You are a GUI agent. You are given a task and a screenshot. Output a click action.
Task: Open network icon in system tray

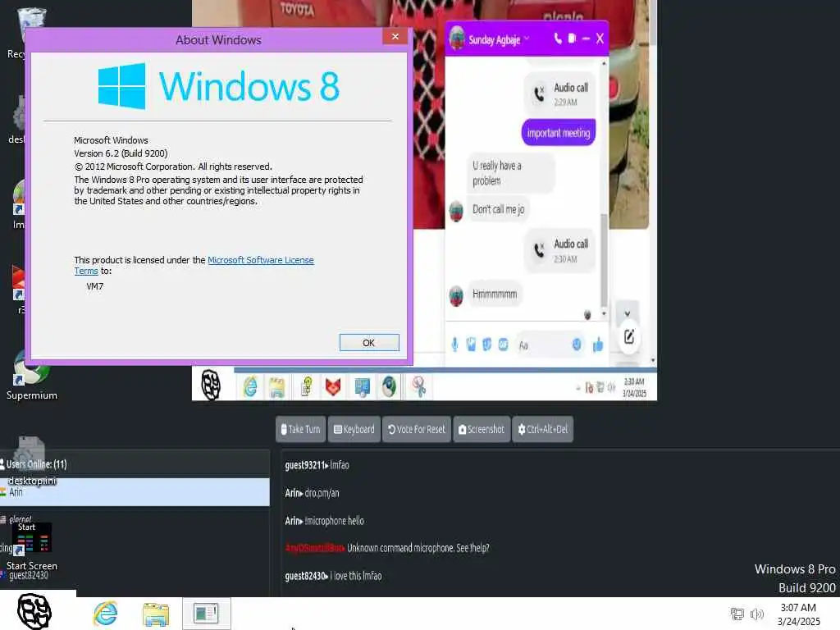point(737,614)
